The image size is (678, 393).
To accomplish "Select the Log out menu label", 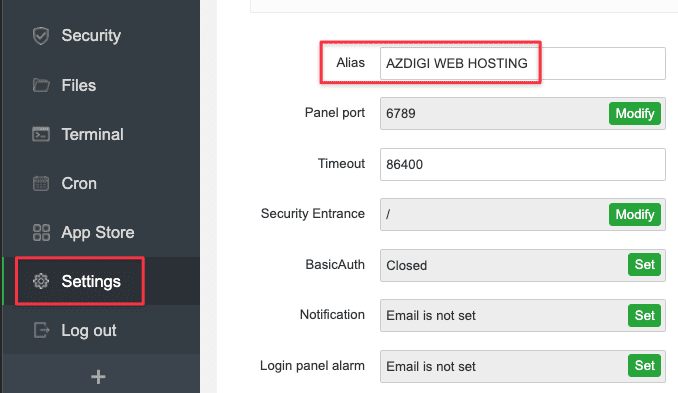I will click(89, 330).
